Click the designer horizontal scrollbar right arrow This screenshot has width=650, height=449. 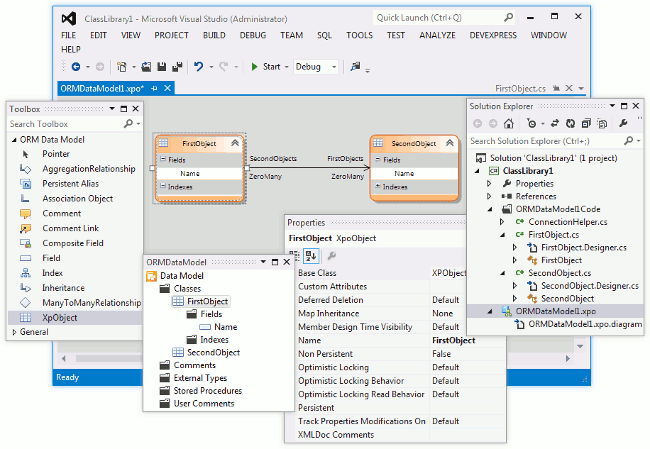(x=568, y=359)
